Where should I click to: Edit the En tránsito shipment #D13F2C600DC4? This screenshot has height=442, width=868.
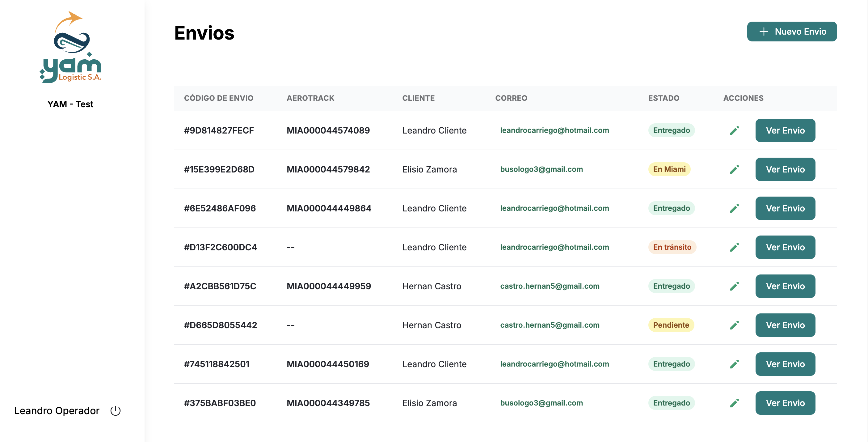pyautogui.click(x=734, y=247)
